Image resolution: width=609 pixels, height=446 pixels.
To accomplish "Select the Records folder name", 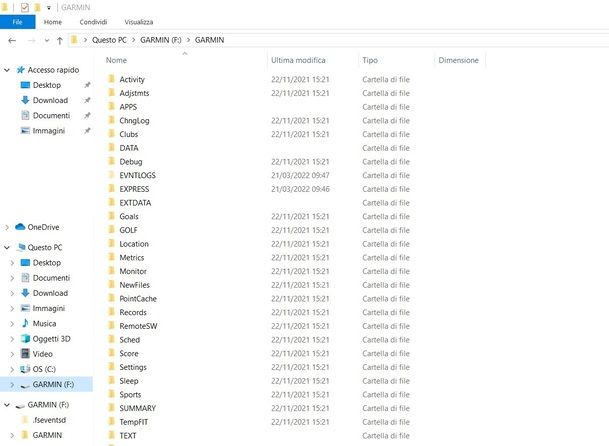I will (133, 312).
